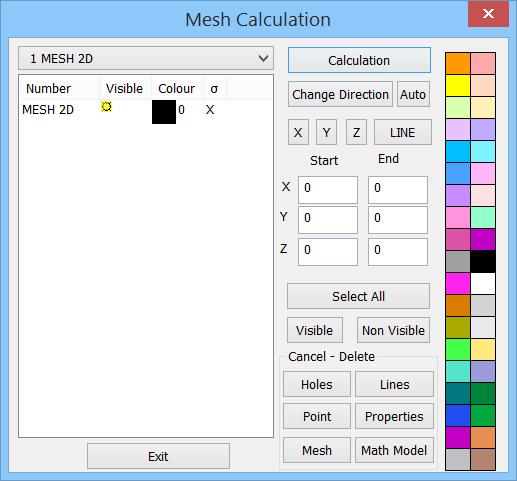The image size is (517, 481).
Task: Pick the royal blue swatch
Action: point(458,415)
